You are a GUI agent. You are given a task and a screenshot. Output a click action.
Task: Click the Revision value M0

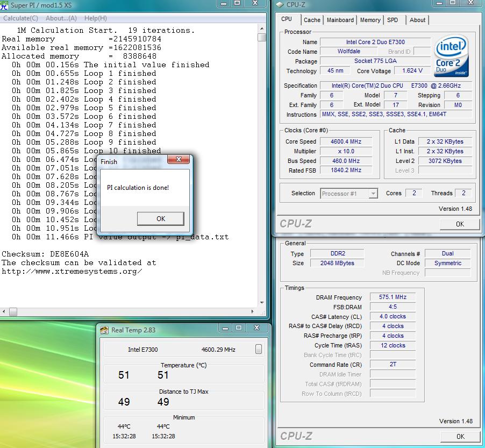coord(458,105)
